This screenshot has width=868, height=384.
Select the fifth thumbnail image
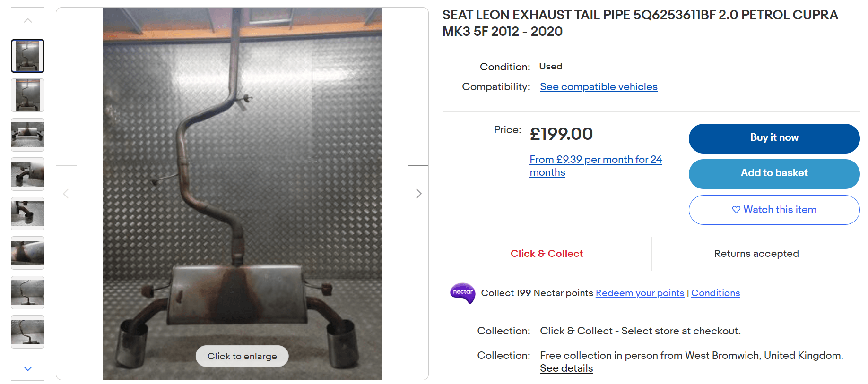click(x=28, y=213)
